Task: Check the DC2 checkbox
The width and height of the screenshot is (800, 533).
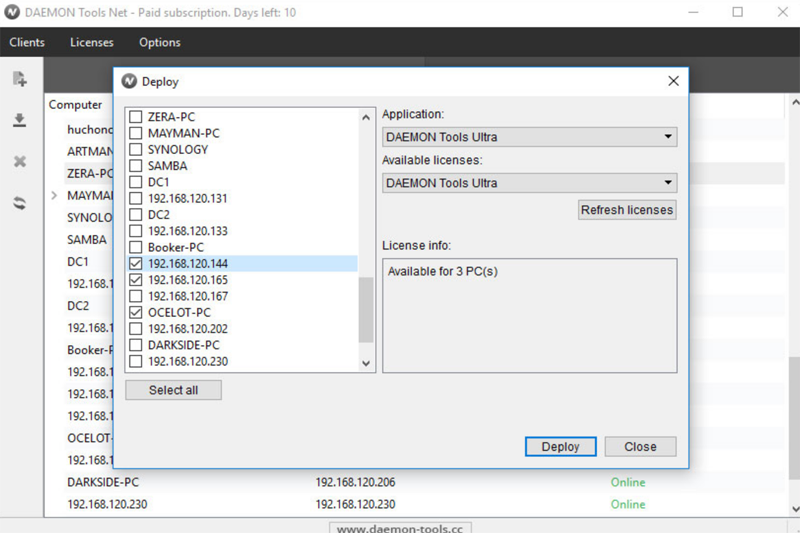Action: click(x=136, y=215)
